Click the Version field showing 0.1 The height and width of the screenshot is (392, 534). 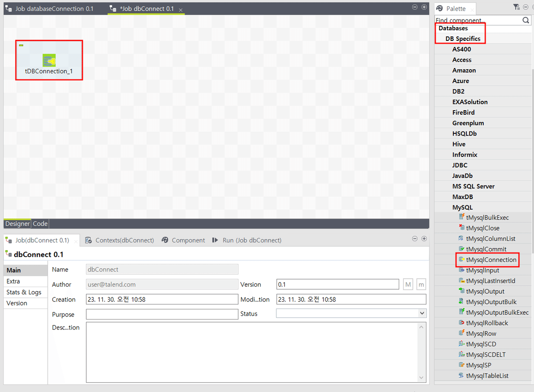click(x=338, y=284)
